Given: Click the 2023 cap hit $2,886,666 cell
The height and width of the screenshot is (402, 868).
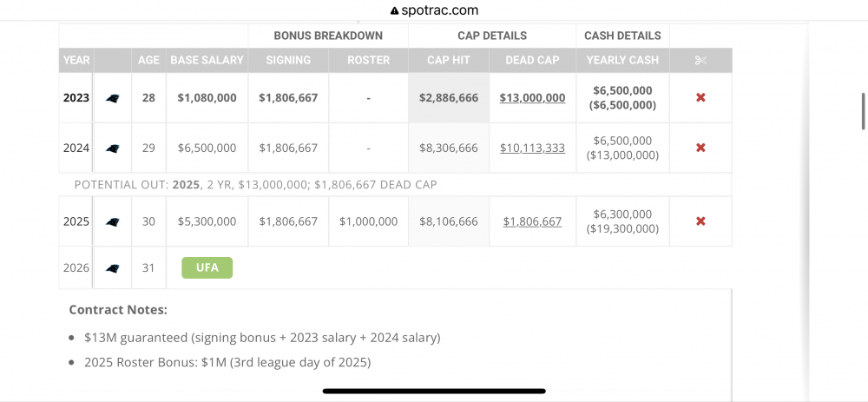Looking at the screenshot, I should click(449, 98).
